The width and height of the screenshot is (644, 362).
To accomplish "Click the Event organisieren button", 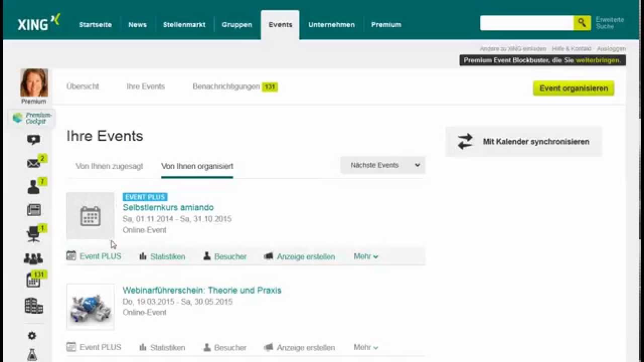I will (574, 88).
